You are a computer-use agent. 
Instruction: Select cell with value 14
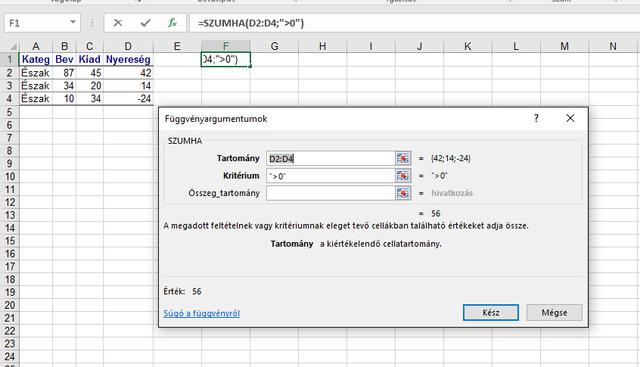click(128, 86)
